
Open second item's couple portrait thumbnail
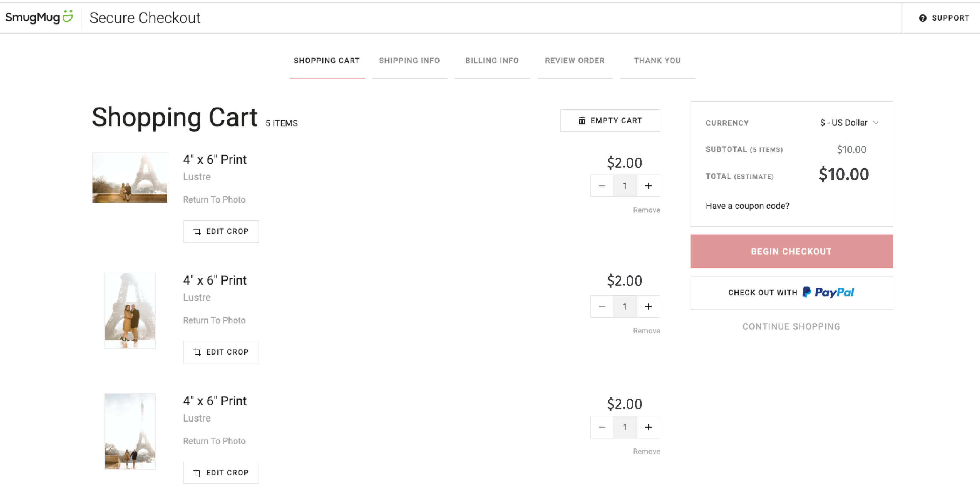pyautogui.click(x=130, y=310)
